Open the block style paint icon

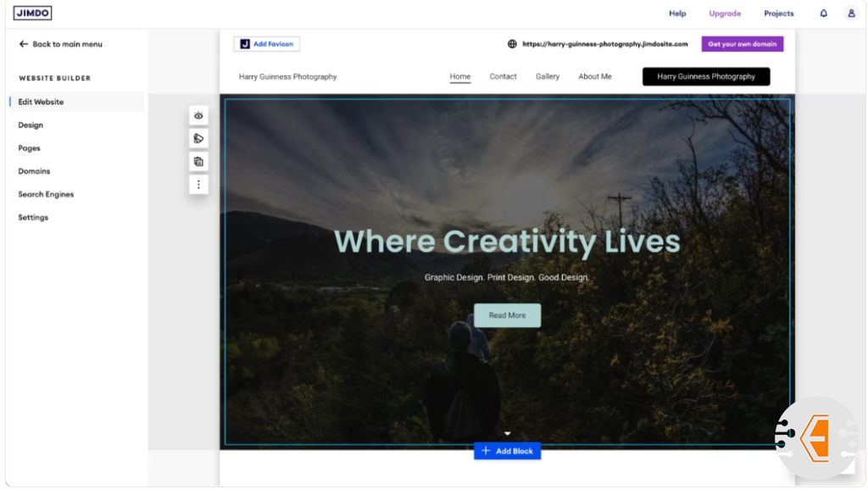(x=198, y=139)
